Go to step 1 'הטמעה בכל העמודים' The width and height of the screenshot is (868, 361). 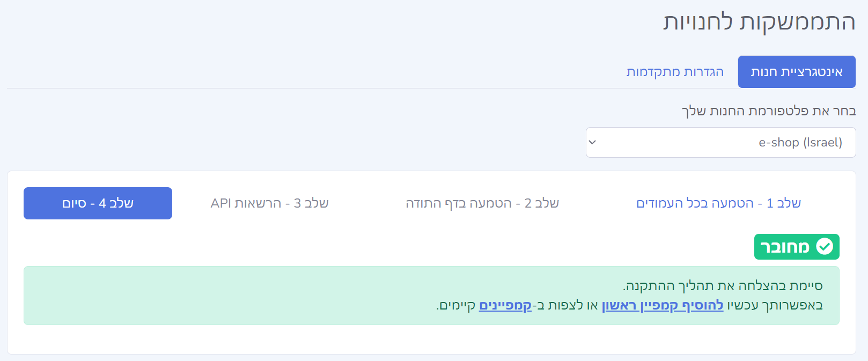point(718,203)
